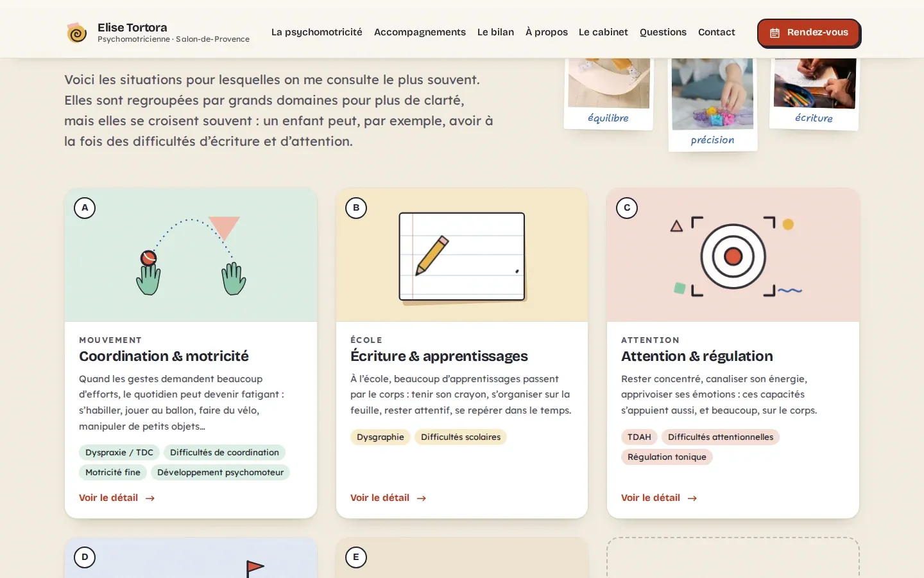Click the circled letter C badge
The height and width of the screenshot is (578, 924).
click(627, 208)
